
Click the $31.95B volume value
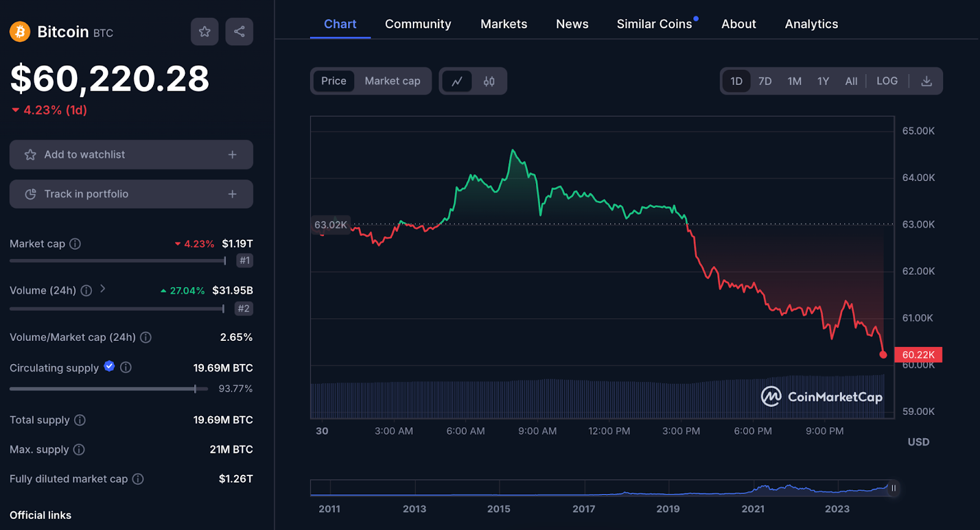233,291
